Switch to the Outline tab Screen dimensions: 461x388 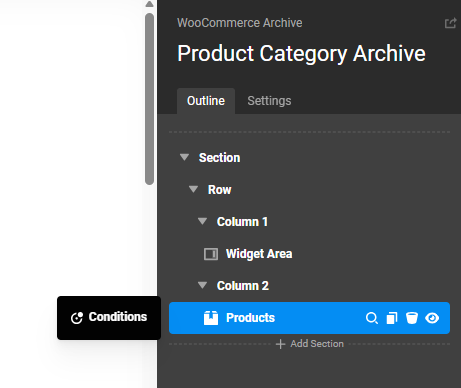(206, 101)
